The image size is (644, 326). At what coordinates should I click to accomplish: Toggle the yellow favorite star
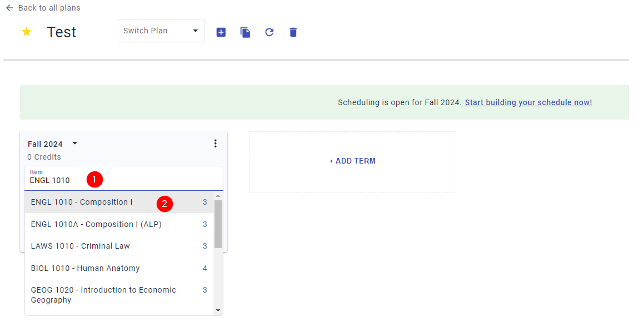point(26,32)
